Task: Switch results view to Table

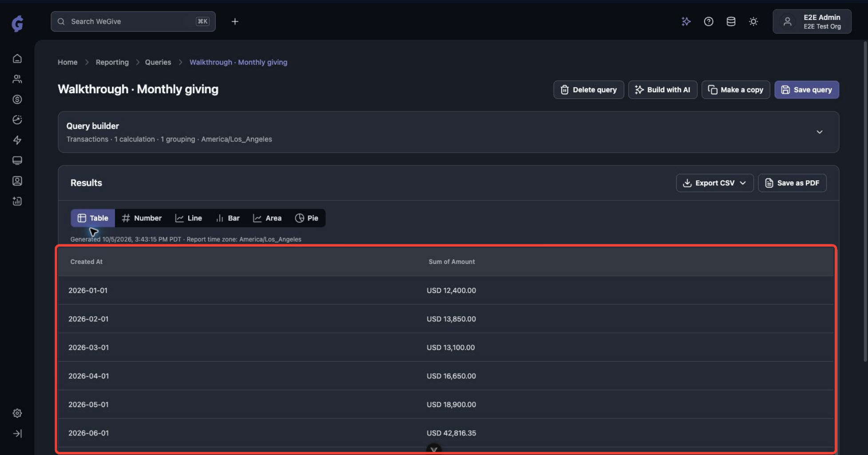Action: point(93,218)
